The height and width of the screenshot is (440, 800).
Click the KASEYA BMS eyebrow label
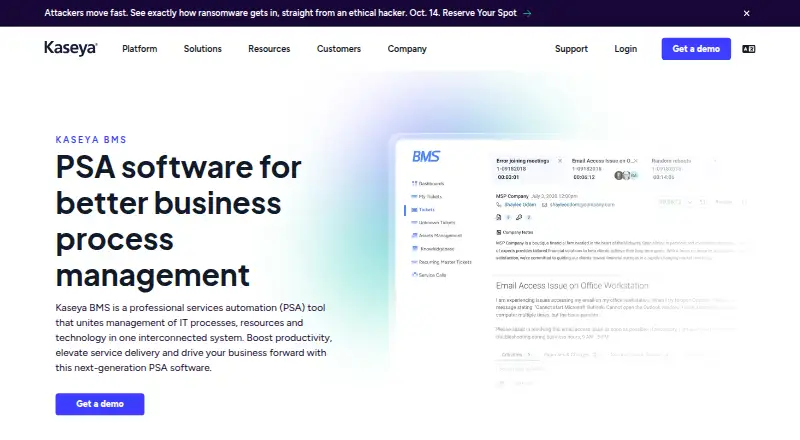[91, 140]
